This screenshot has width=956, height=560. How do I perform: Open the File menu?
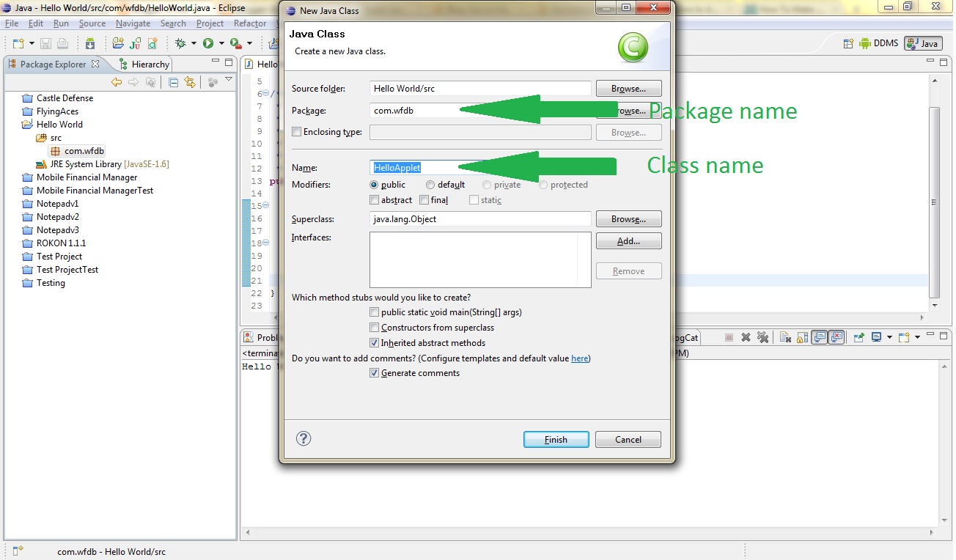(x=12, y=23)
